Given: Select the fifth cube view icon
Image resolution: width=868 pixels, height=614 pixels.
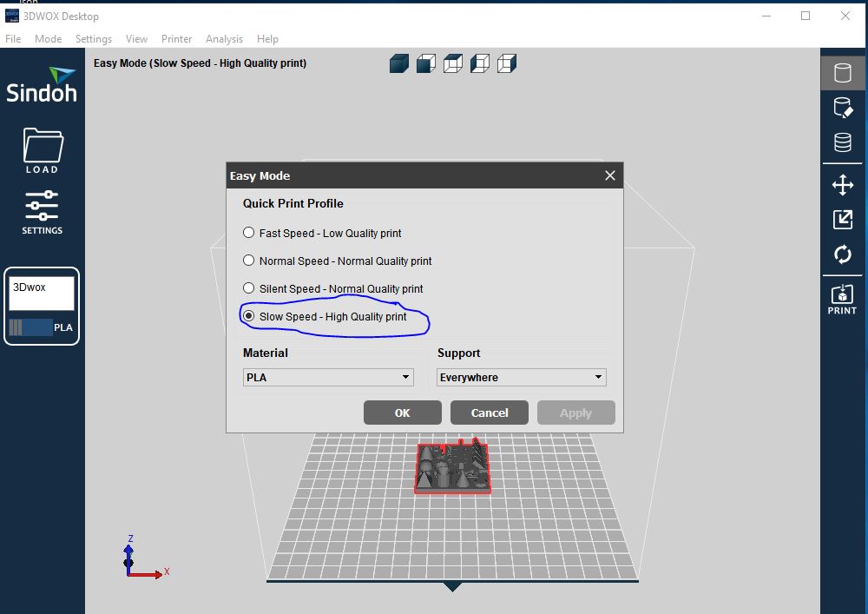Looking at the screenshot, I should [507, 63].
